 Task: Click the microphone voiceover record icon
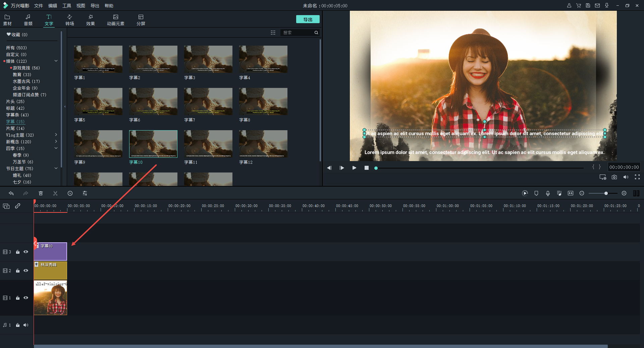coord(548,193)
